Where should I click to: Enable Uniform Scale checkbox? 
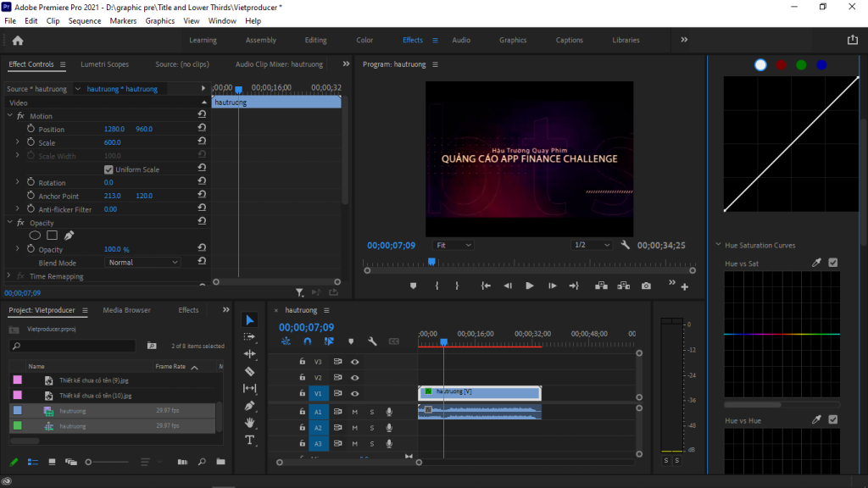pos(108,169)
